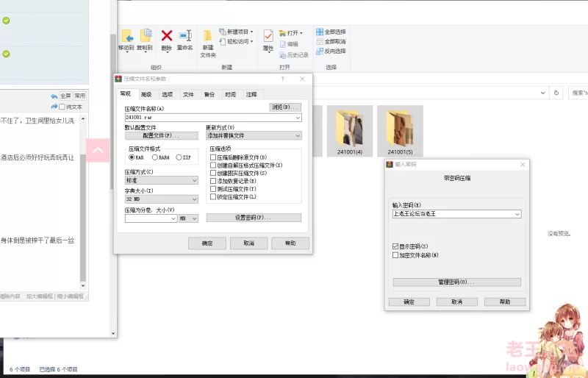The height and width of the screenshot is (378, 588).
Task: Select RAR archive format radio button
Action: 132,157
